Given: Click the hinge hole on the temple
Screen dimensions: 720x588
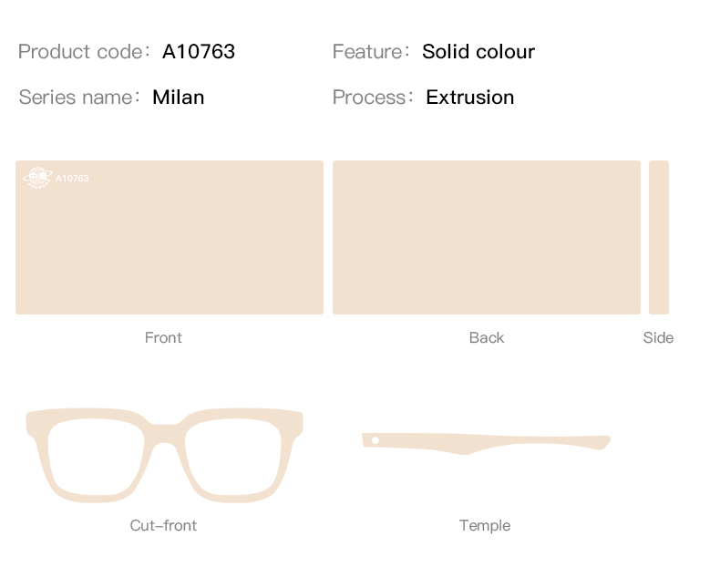Looking at the screenshot, I should 375,440.
